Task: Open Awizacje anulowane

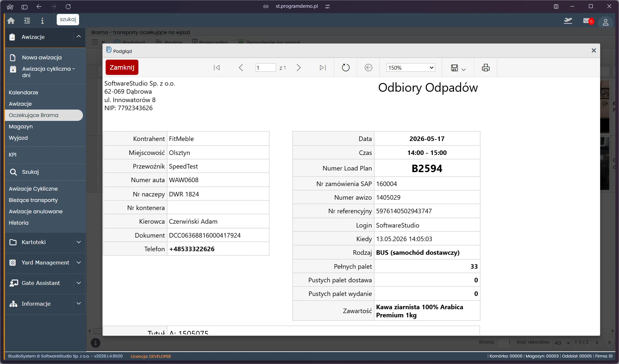Action: (x=36, y=211)
